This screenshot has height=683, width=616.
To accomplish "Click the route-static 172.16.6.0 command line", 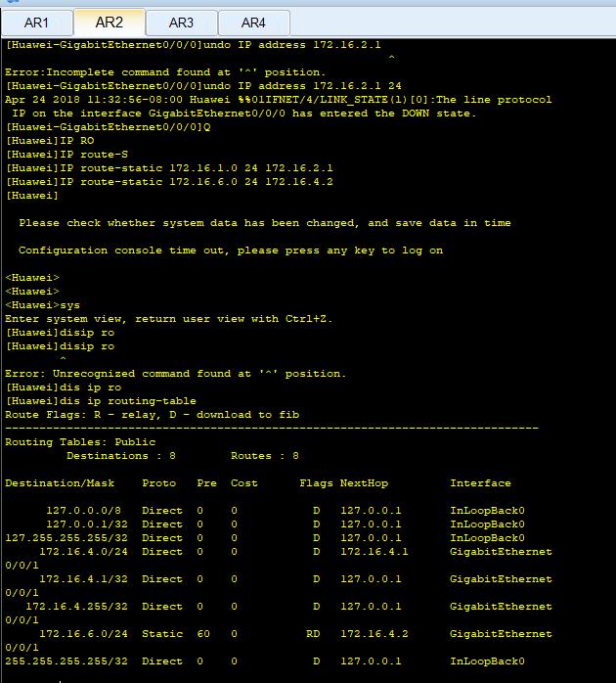I will pos(169,182).
